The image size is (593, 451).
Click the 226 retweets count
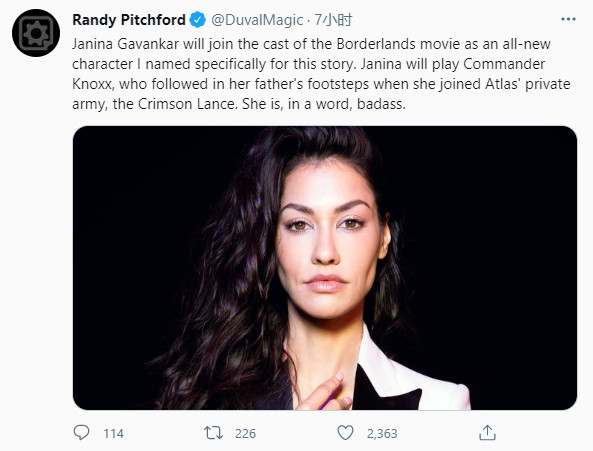click(x=245, y=433)
